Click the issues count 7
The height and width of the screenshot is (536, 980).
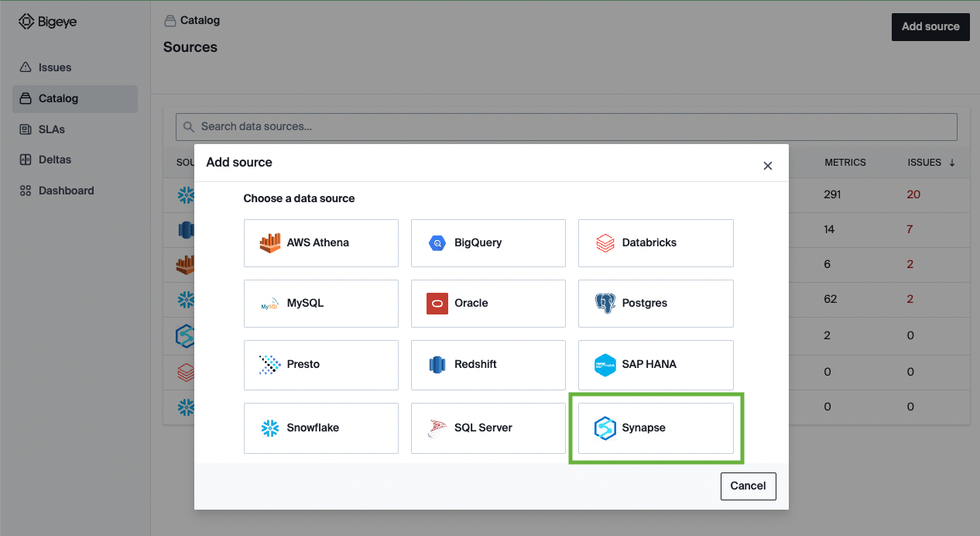tap(910, 229)
